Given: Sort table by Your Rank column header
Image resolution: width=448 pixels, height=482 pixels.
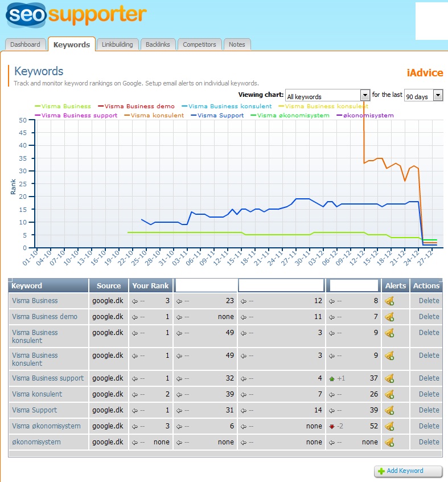Looking at the screenshot, I should tap(150, 286).
